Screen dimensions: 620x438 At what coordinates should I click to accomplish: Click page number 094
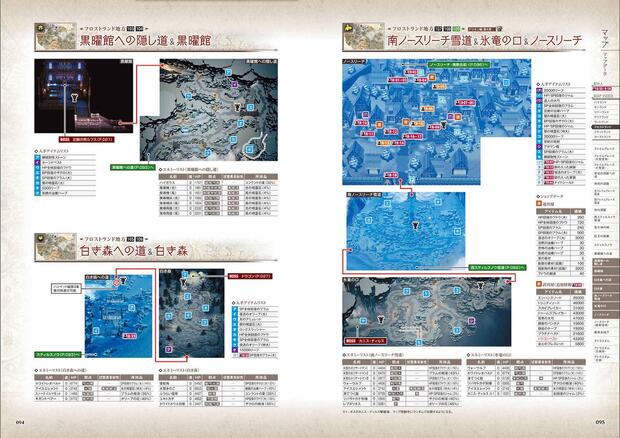point(21,422)
